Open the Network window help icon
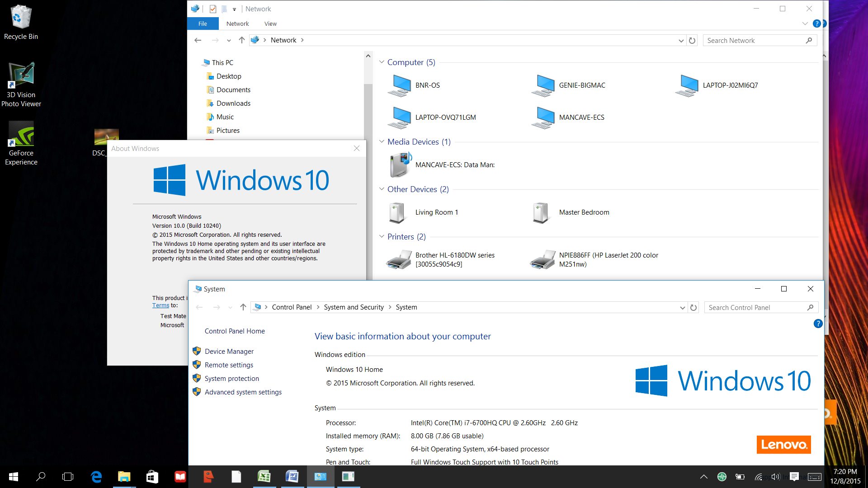The image size is (868, 488). (x=817, y=23)
